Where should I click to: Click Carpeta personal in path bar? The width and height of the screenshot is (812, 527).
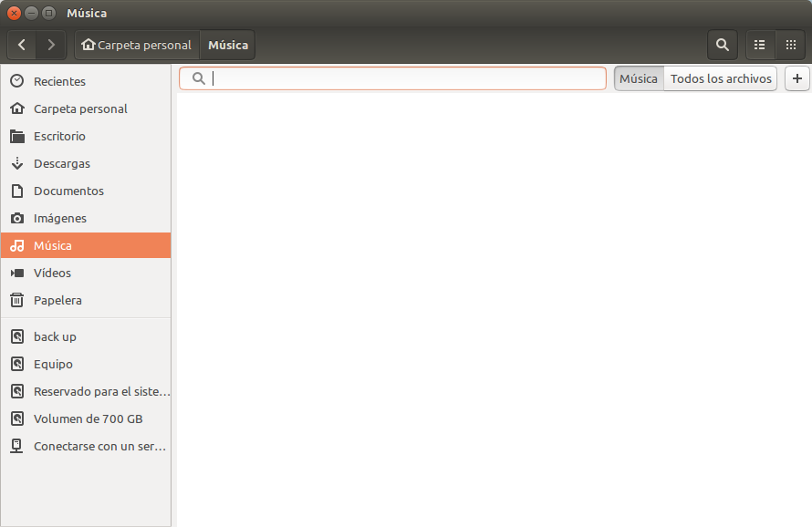pyautogui.click(x=138, y=45)
